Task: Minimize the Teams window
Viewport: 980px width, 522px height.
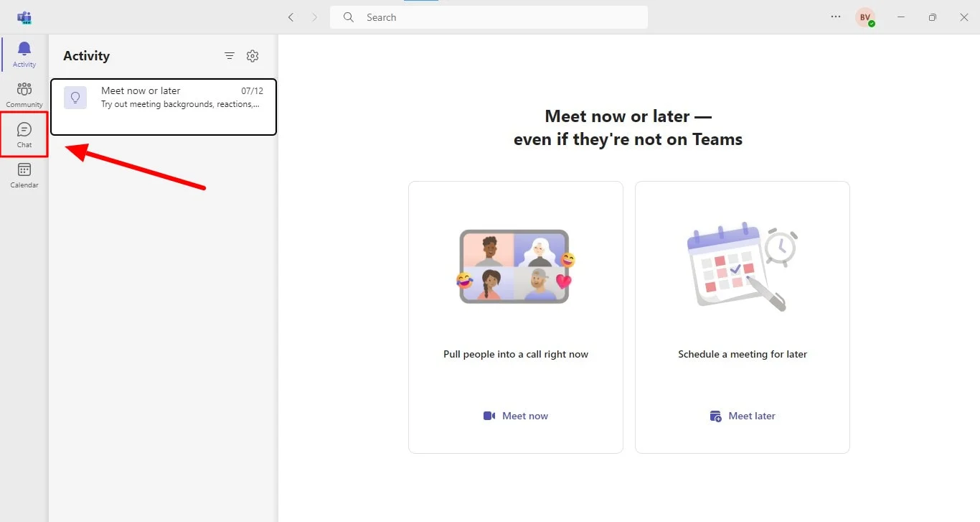Action: pos(901,17)
